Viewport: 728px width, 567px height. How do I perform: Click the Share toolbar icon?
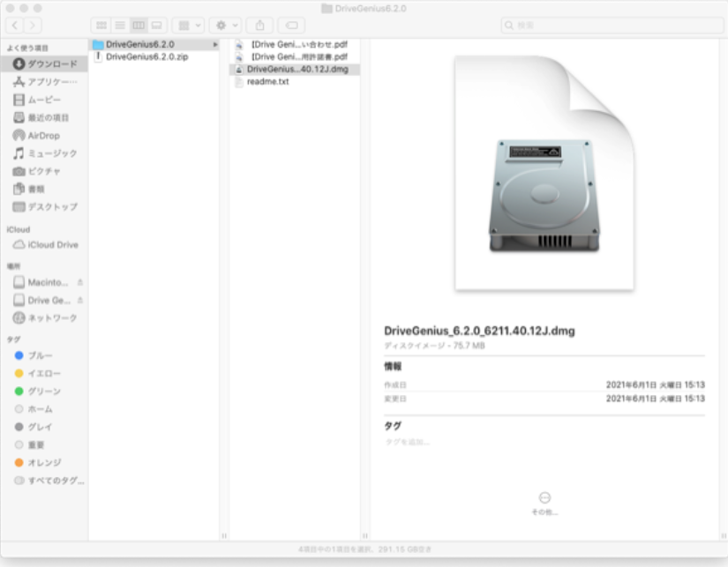tap(259, 26)
